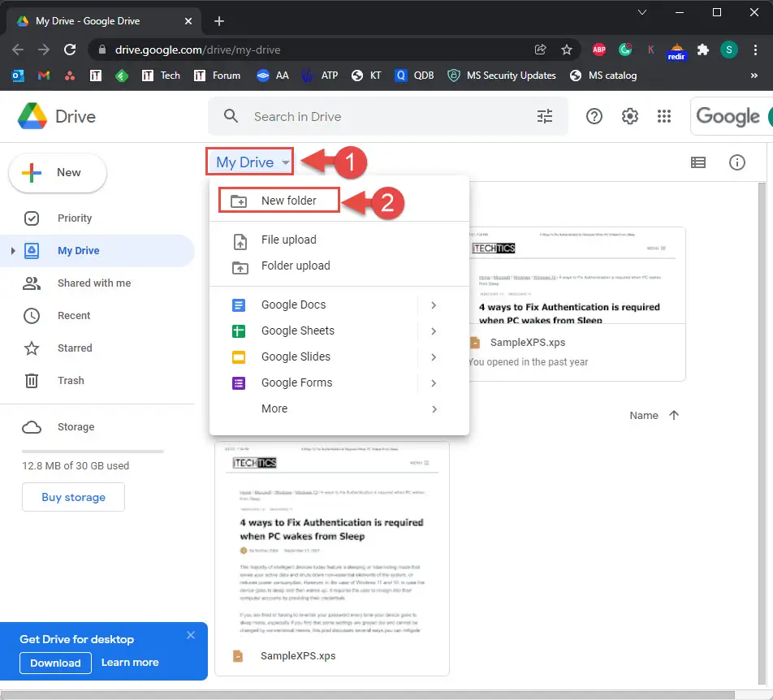Image resolution: width=773 pixels, height=700 pixels.
Task: Open the Gmail bookmark icon
Action: click(44, 76)
